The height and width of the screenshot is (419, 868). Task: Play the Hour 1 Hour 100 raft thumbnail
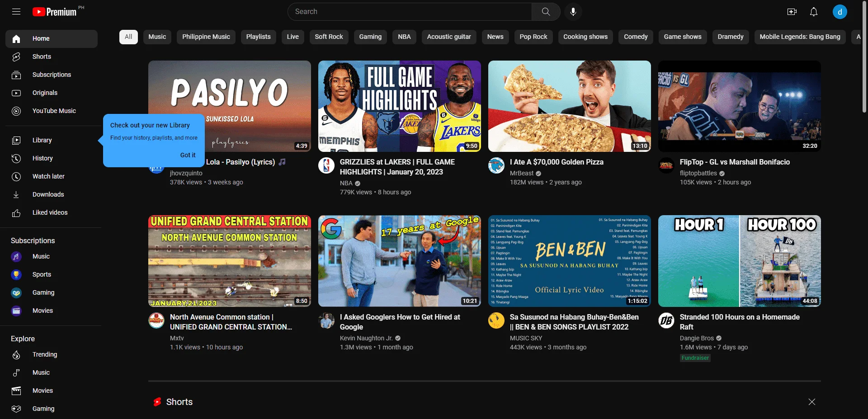pos(740,261)
